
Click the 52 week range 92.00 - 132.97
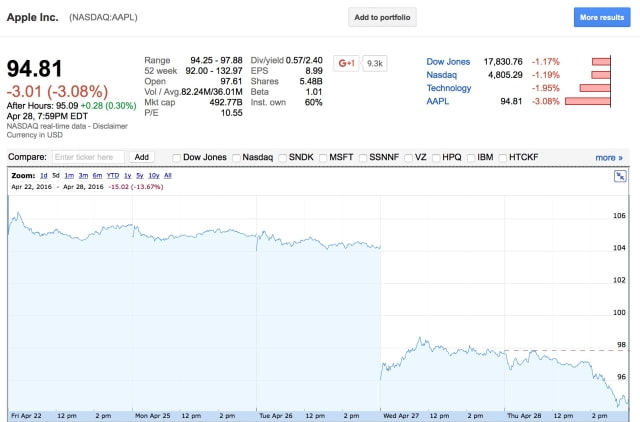point(214,71)
